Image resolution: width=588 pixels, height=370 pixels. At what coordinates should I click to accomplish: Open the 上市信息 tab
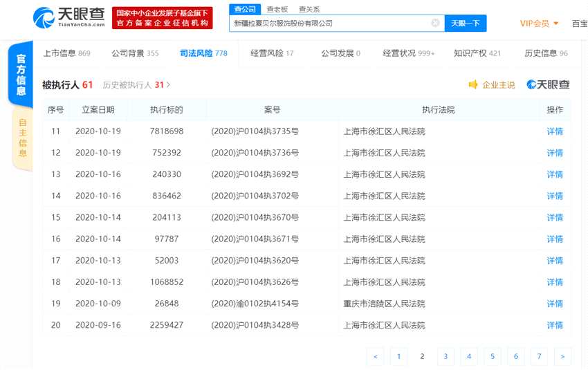pyautogui.click(x=66, y=53)
